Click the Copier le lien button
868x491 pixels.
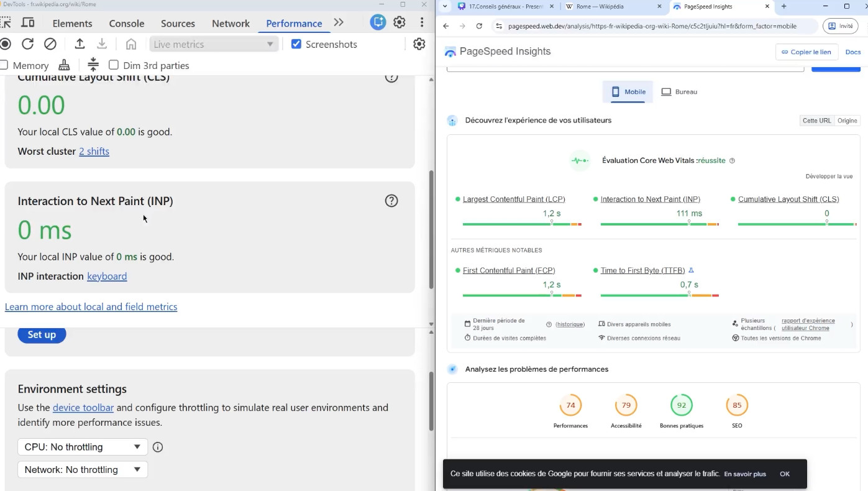806,52
